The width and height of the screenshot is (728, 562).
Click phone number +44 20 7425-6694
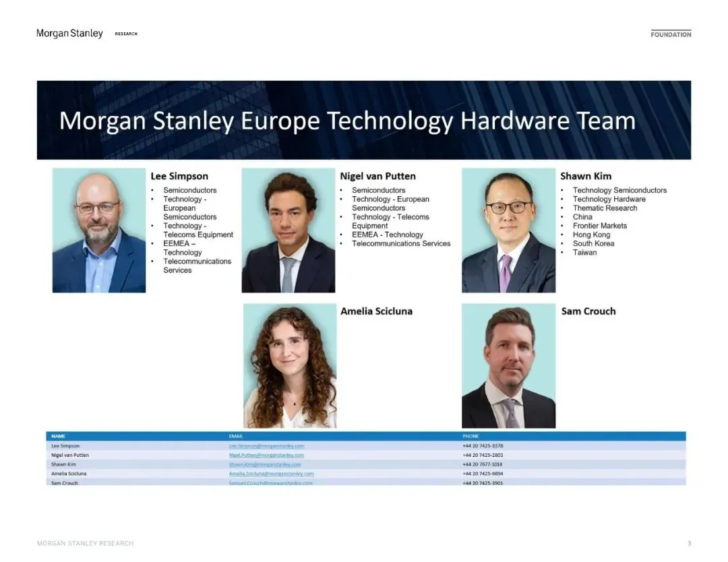point(483,473)
